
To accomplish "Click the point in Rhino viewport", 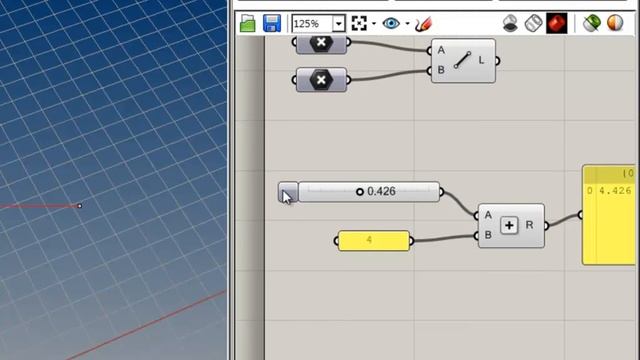I will coord(80,206).
